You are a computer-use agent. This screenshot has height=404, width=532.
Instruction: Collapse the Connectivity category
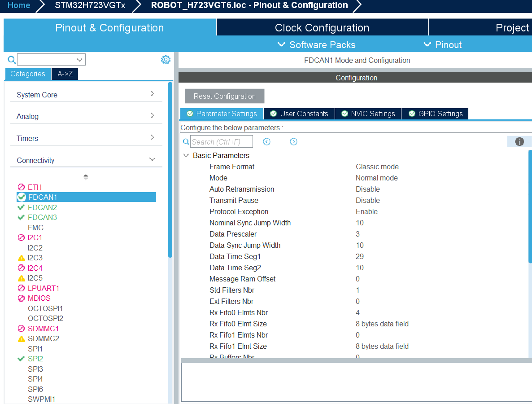pyautogui.click(x=86, y=160)
